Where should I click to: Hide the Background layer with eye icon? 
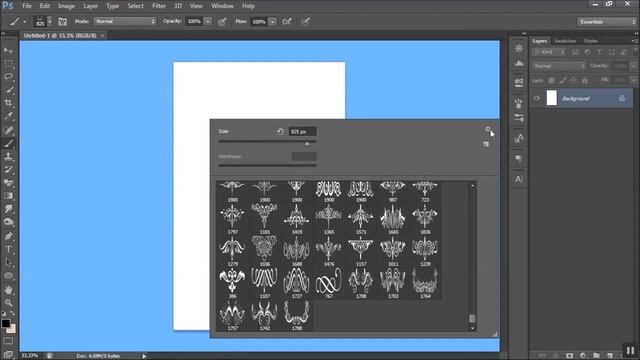pos(537,98)
